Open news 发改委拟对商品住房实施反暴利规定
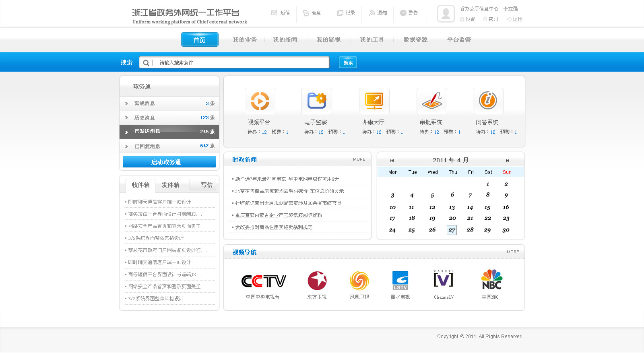 274,227
